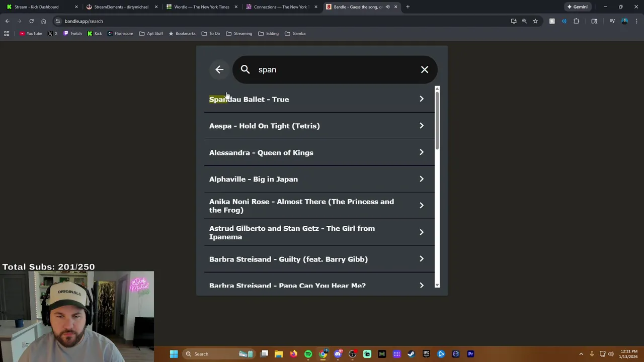
Task: Go back using the arrow beside the search box
Action: (x=219, y=69)
